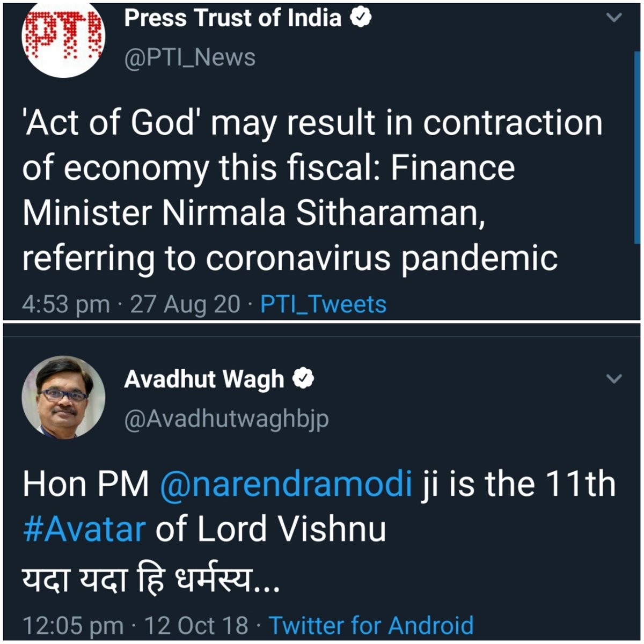Click the Hindi text line in Avadhut Wagh's tweet

[x=150, y=580]
